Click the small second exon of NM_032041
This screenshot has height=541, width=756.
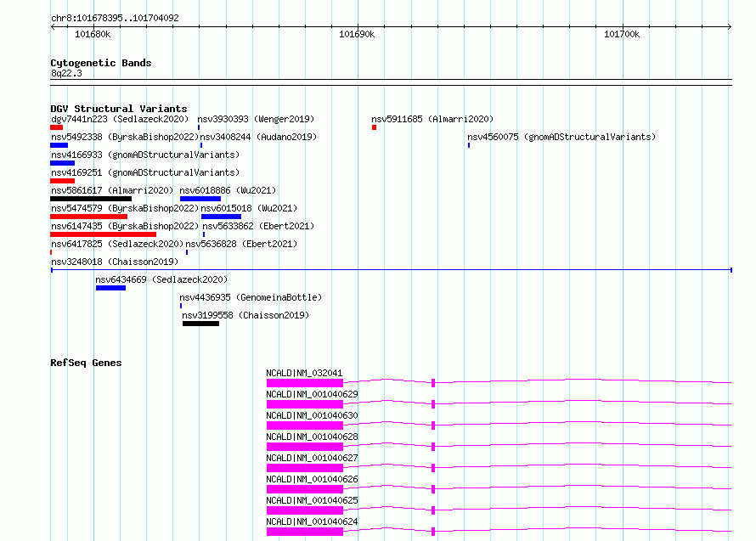click(433, 383)
